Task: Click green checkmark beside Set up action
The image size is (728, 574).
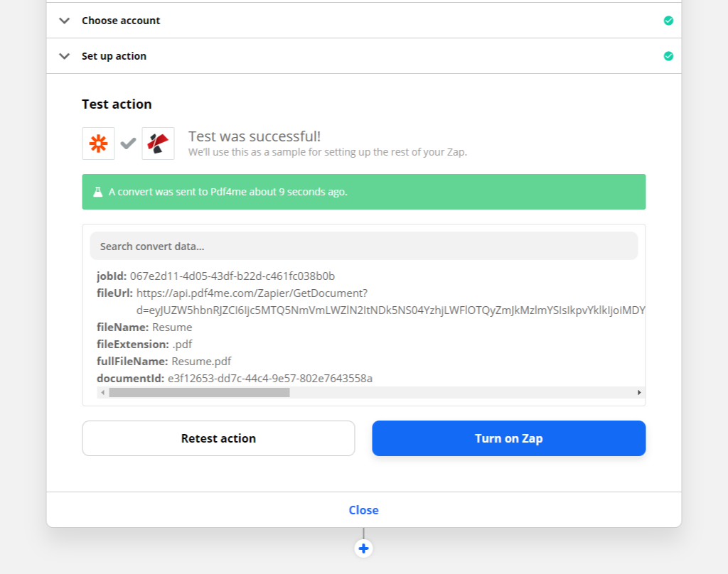Action: coord(668,56)
